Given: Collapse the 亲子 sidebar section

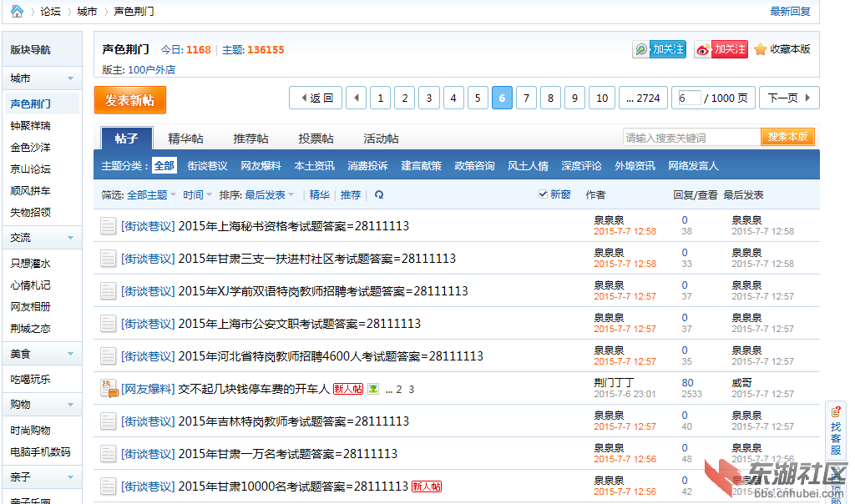Looking at the screenshot, I should 70,477.
